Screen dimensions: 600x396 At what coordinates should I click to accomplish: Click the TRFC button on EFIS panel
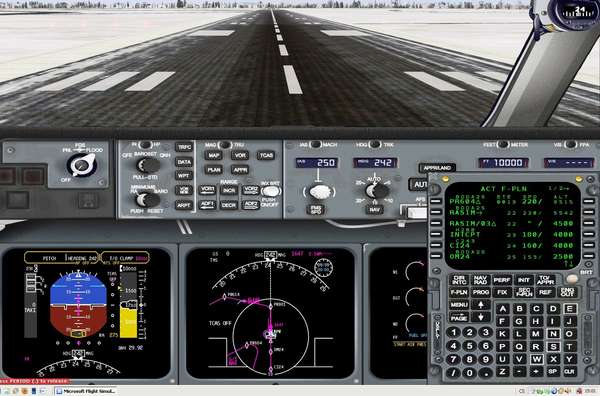(x=184, y=147)
